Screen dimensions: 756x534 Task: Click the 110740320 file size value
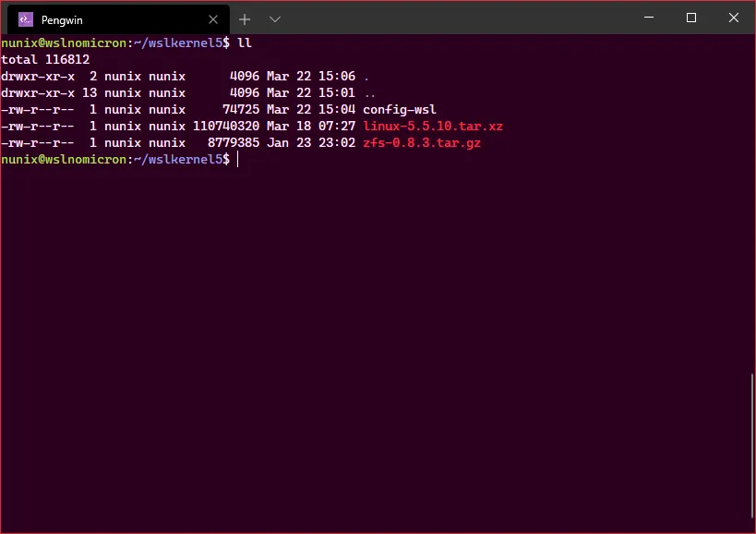pos(226,126)
